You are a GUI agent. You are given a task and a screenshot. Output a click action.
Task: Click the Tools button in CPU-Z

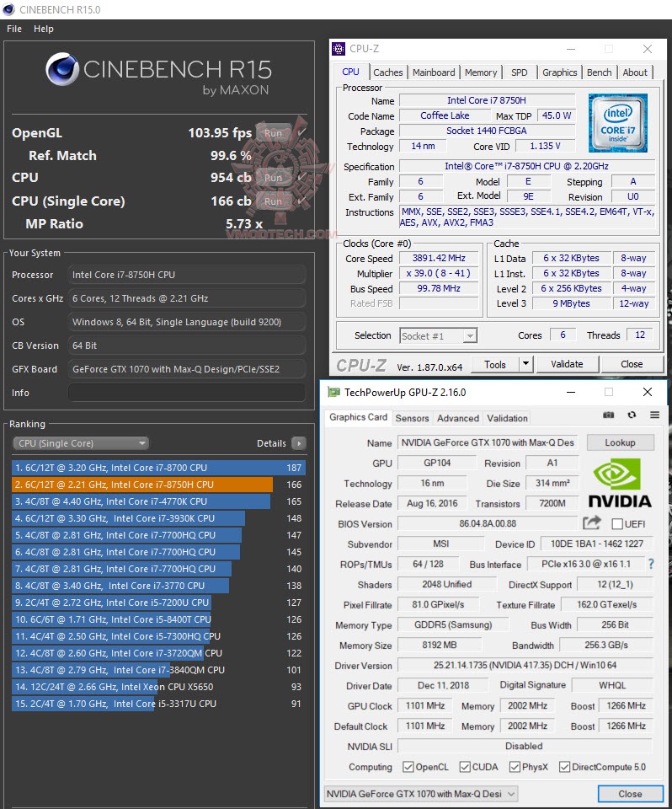pos(495,364)
